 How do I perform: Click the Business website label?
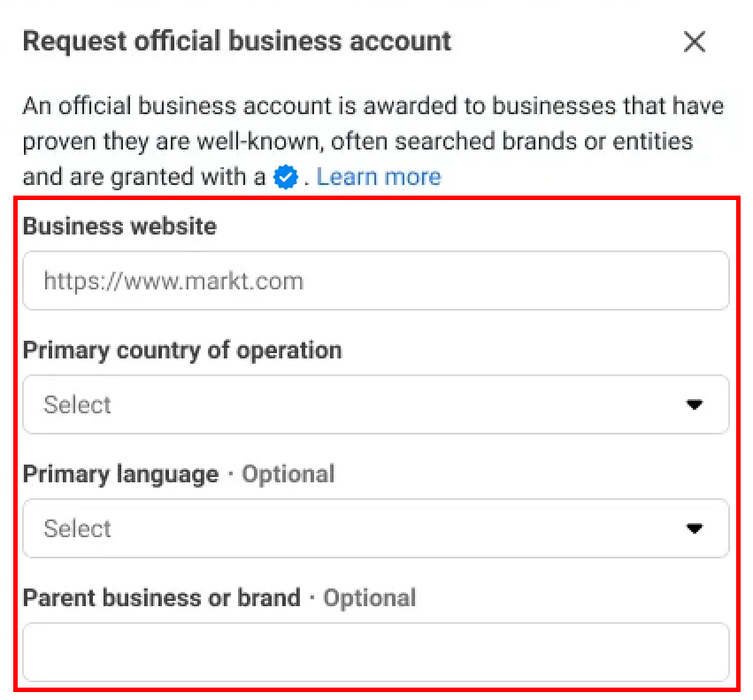(x=119, y=226)
